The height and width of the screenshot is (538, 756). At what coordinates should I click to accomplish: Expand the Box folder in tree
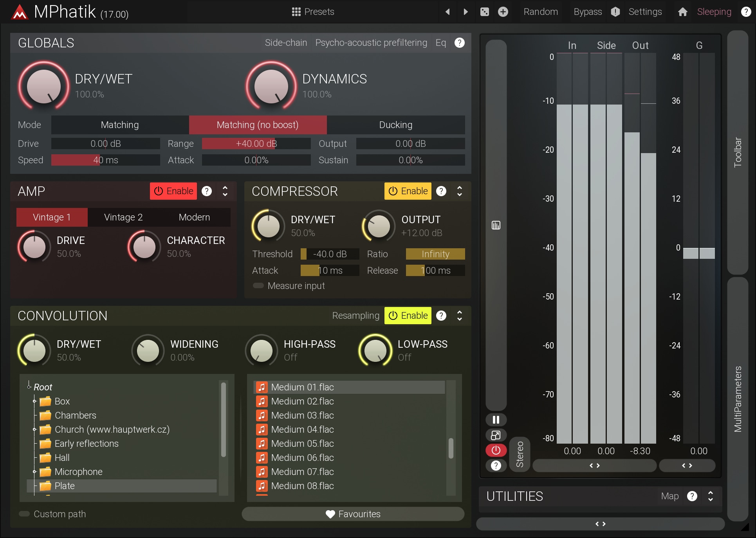[x=34, y=401]
